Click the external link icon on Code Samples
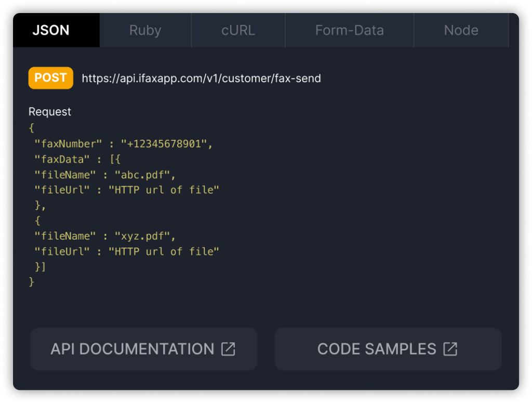This screenshot has height=403, width=532. (450, 349)
